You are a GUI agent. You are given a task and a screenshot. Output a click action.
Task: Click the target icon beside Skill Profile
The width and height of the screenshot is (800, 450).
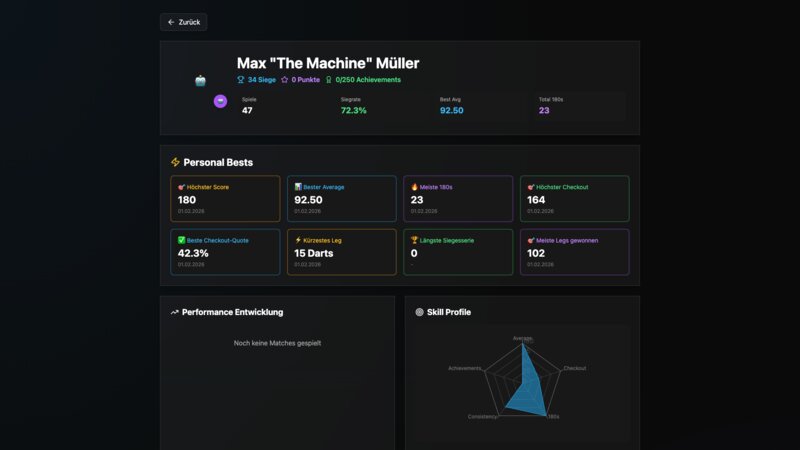[420, 312]
